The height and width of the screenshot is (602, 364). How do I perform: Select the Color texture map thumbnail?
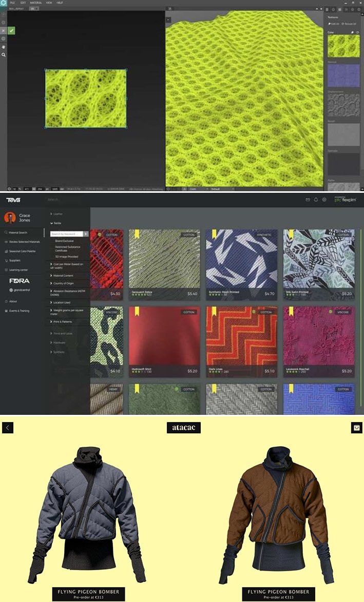coord(343,46)
